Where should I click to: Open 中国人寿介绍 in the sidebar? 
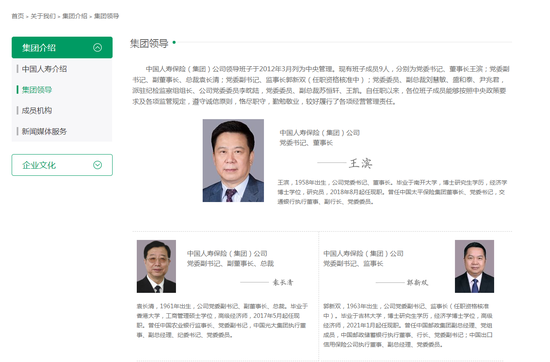coord(44,69)
